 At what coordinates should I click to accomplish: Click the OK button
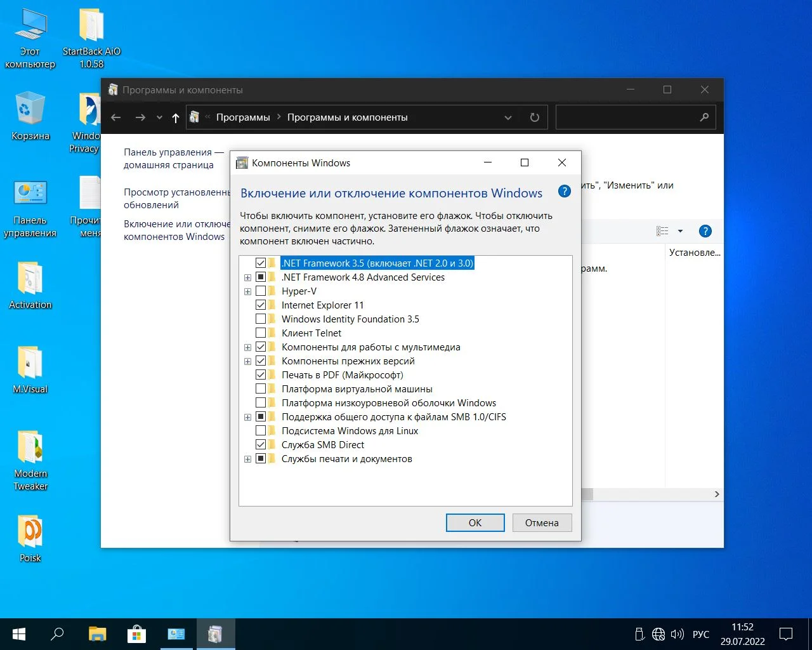click(x=475, y=523)
